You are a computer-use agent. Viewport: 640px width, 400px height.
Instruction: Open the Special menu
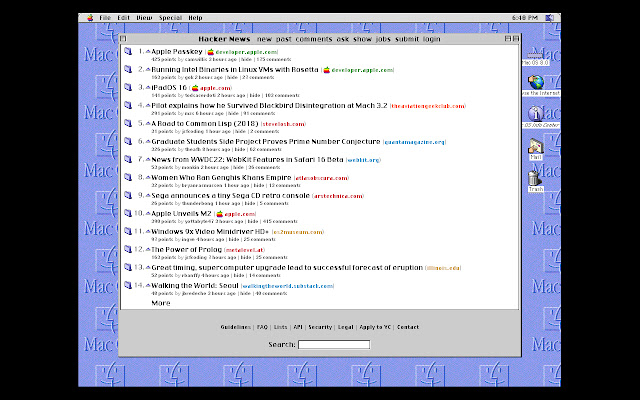tap(170, 18)
